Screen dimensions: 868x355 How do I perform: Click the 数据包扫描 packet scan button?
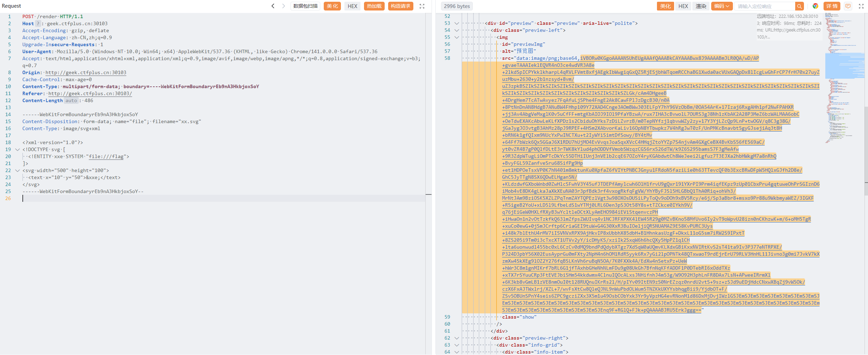305,6
